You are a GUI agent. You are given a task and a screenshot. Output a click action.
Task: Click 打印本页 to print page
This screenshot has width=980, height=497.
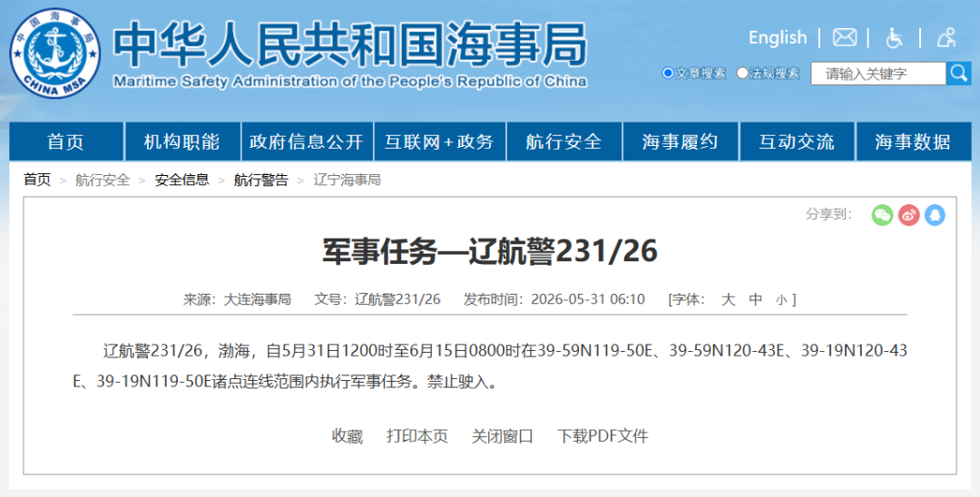click(416, 436)
